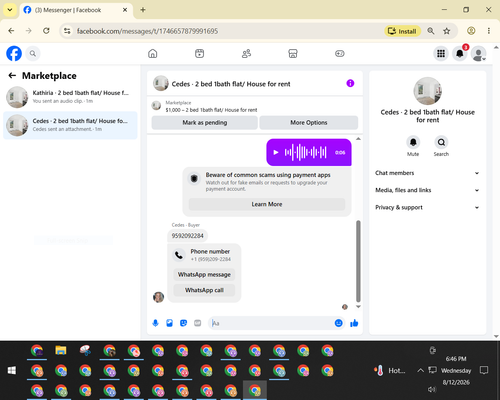The image size is (500, 400).
Task: Go to the Home feed icon
Action: [x=153, y=53]
